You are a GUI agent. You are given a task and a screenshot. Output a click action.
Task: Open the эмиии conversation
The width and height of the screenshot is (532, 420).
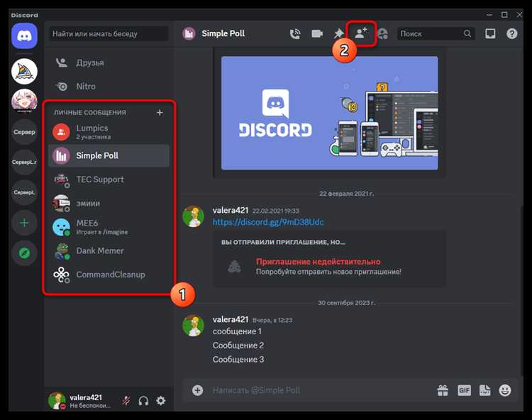point(109,203)
